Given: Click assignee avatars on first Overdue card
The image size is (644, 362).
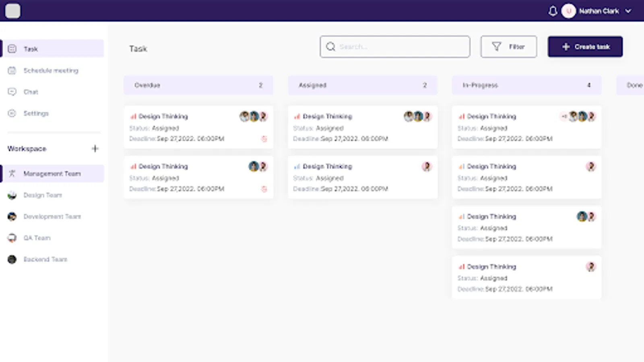Looking at the screenshot, I should tap(254, 117).
